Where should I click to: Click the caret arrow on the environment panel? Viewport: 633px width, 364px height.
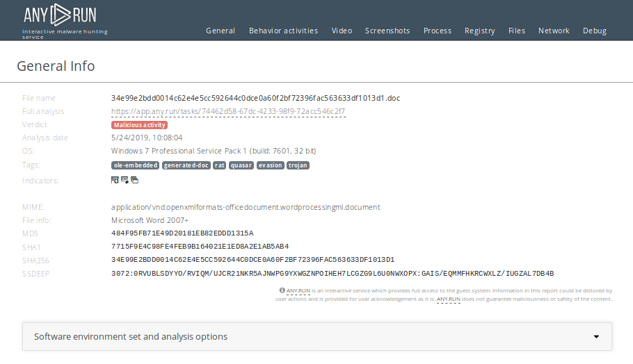click(596, 337)
